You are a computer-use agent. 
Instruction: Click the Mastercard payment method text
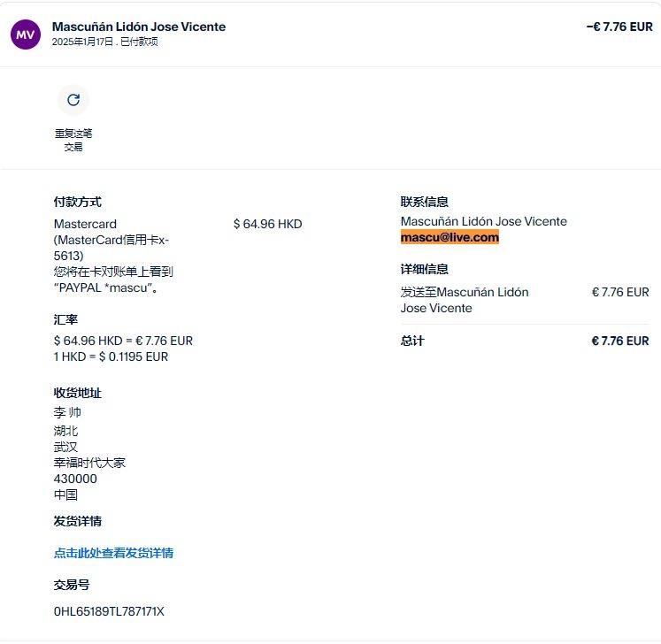click(85, 224)
